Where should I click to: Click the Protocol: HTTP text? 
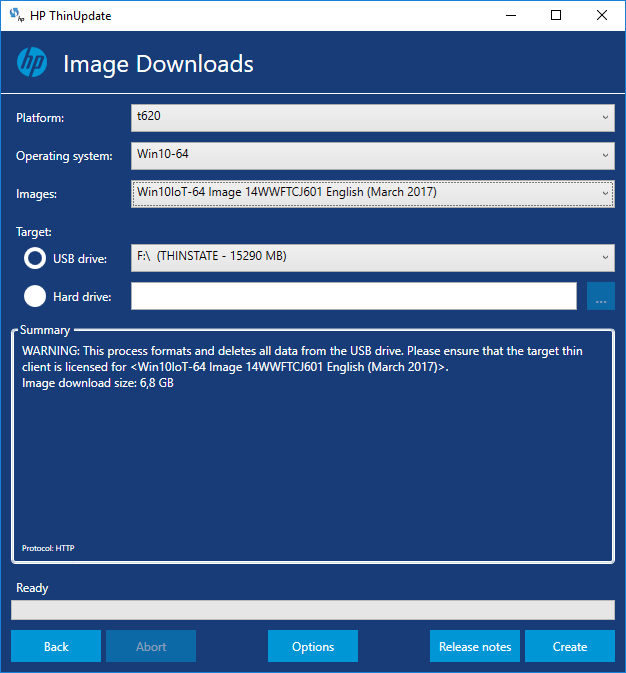pos(48,548)
